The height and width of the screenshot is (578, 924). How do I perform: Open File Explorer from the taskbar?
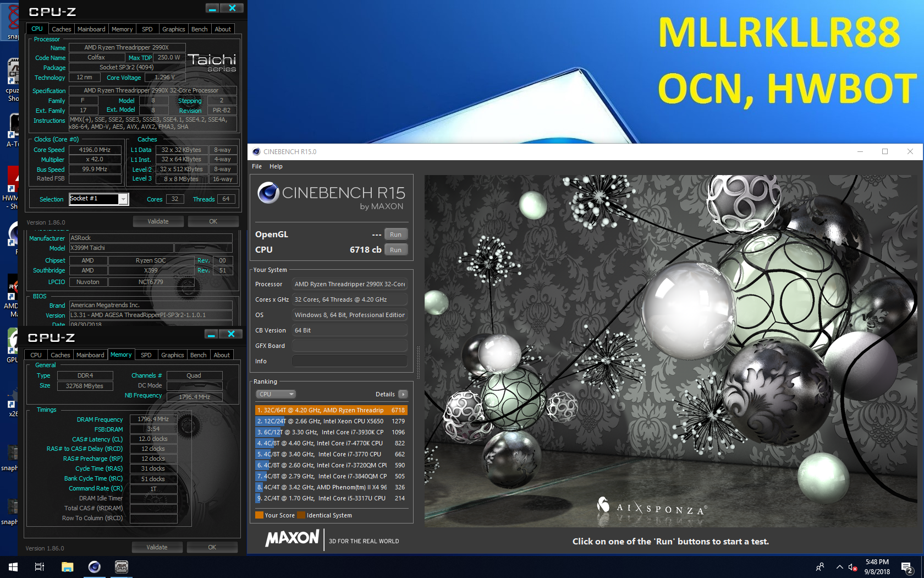tap(67, 566)
